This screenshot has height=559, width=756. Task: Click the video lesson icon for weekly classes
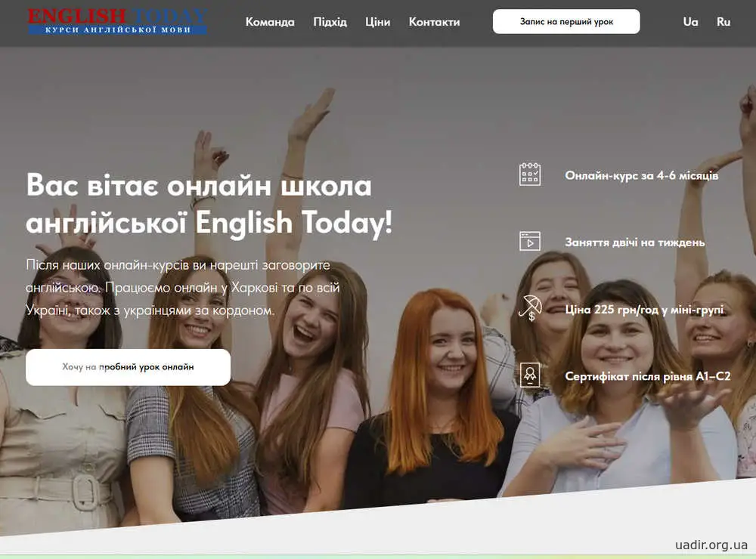pyautogui.click(x=530, y=240)
